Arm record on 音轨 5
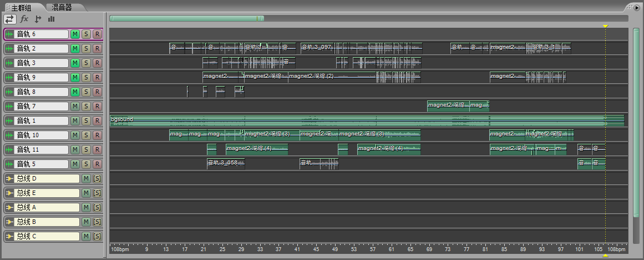This screenshot has height=260, width=644. [97, 164]
